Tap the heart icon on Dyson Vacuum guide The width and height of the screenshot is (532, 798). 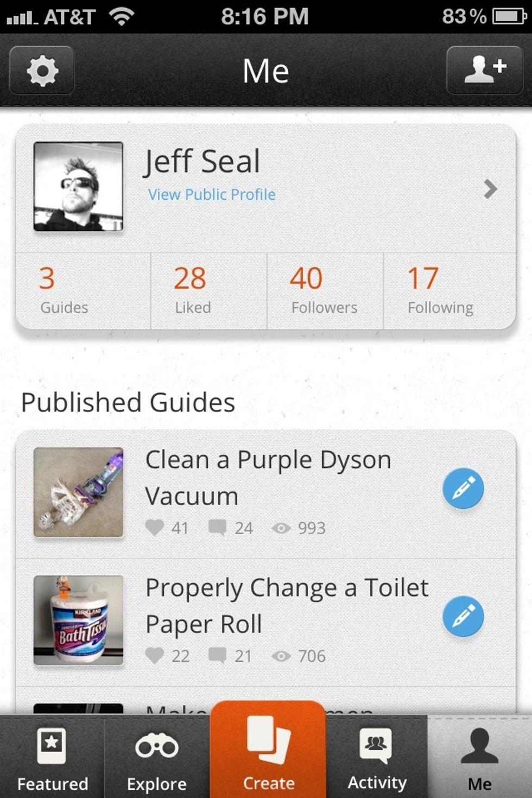point(155,527)
